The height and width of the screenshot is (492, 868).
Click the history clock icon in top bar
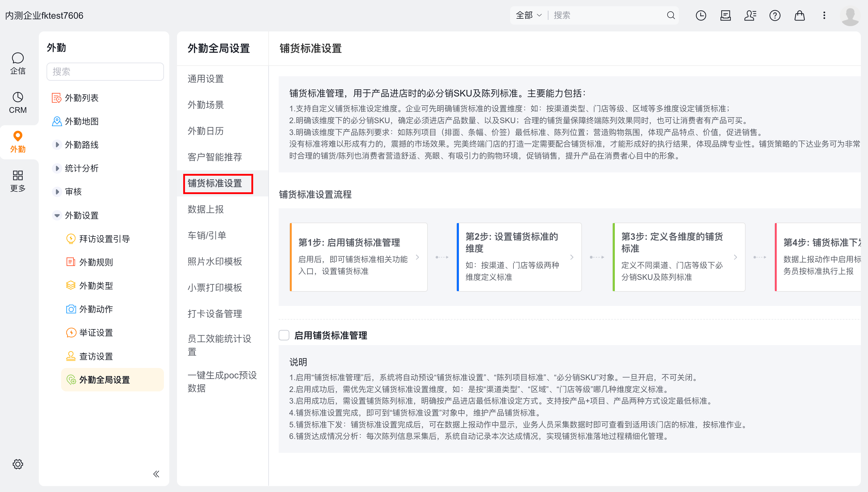[x=701, y=15]
